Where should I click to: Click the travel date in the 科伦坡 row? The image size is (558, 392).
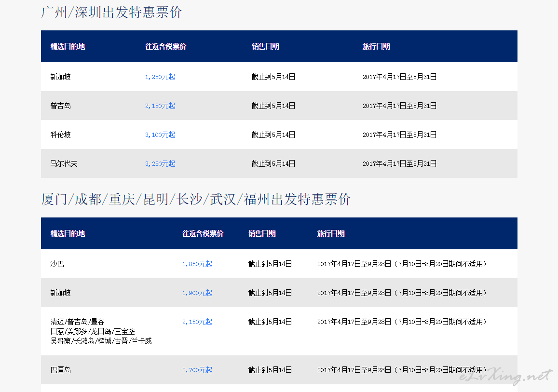[400, 135]
